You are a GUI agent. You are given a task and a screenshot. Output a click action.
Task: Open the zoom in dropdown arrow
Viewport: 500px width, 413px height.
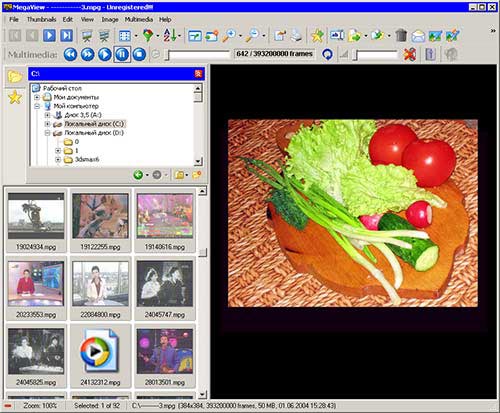pyautogui.click(x=240, y=36)
